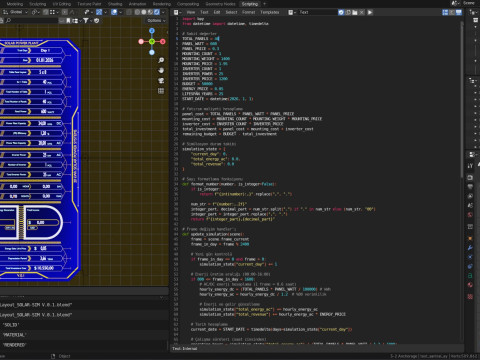Add a new workspace with the plus button
Viewport: 480px width, 360px height.
point(265,4)
